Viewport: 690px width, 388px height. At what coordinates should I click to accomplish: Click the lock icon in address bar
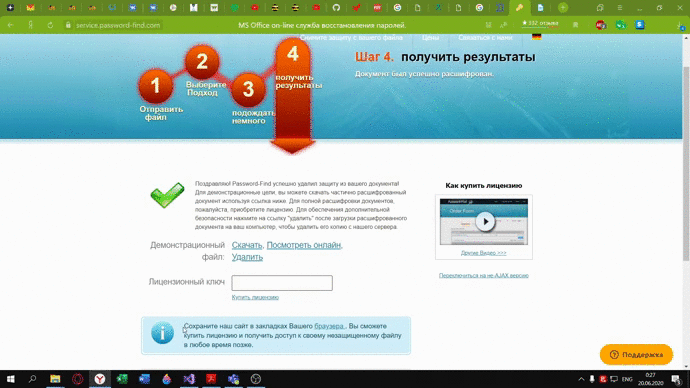[x=68, y=25]
